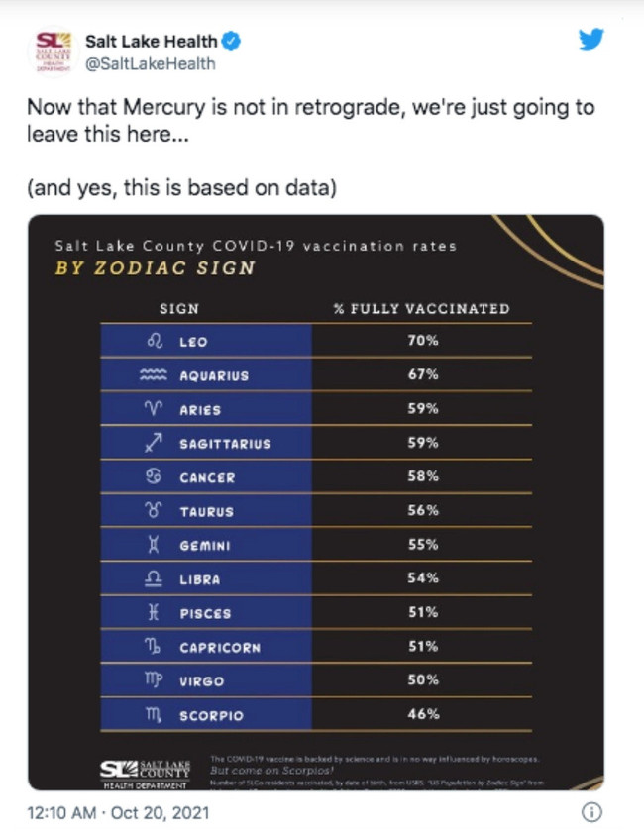Click the Cancer zodiac symbol

(x=153, y=477)
